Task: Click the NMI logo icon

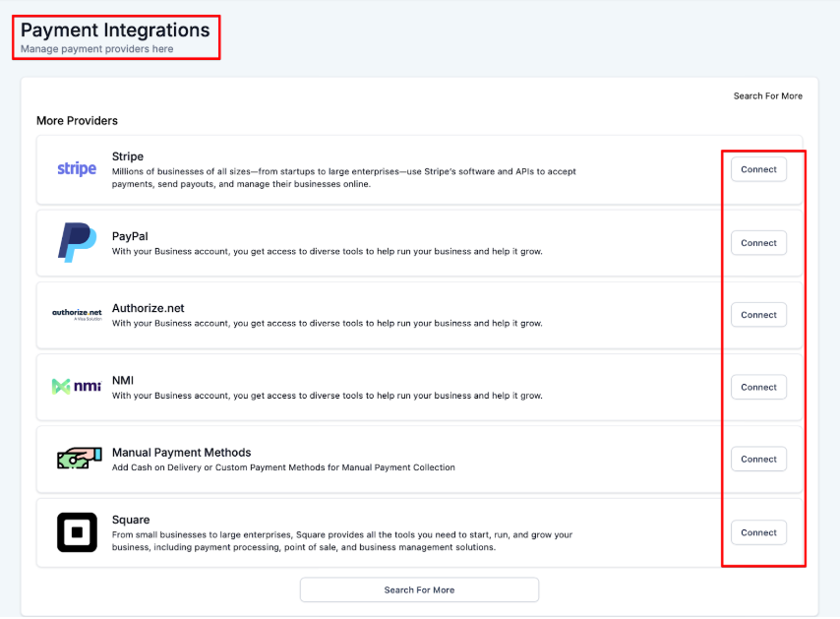Action: coord(77,387)
